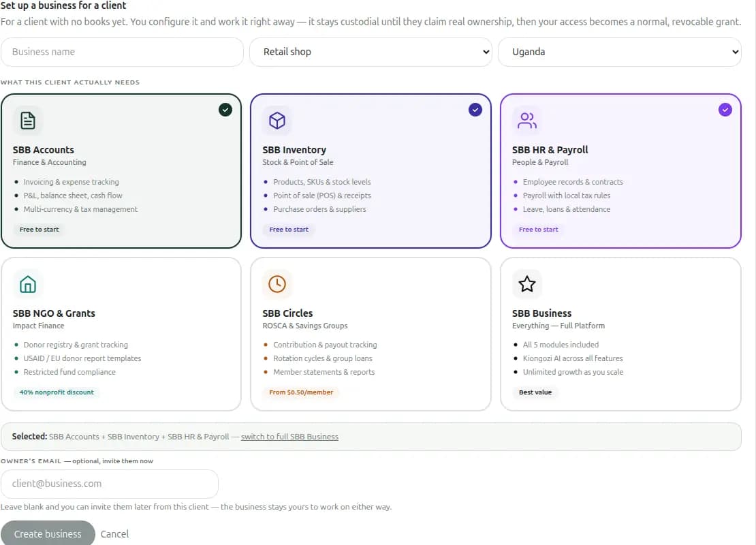Screen dimensions: 756x545
Task: Click Products, SKUs & stock levels bullet
Action: [x=322, y=182]
